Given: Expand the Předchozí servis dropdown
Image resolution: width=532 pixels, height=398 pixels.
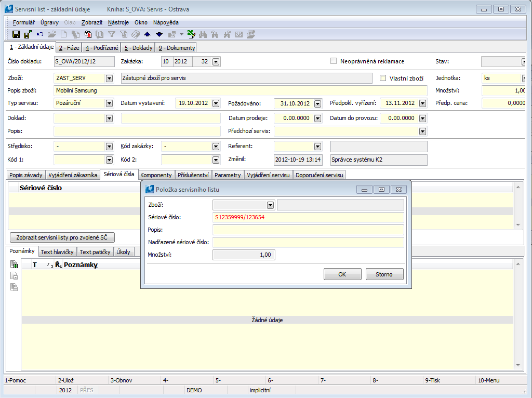Looking at the screenshot, I should click(422, 131).
